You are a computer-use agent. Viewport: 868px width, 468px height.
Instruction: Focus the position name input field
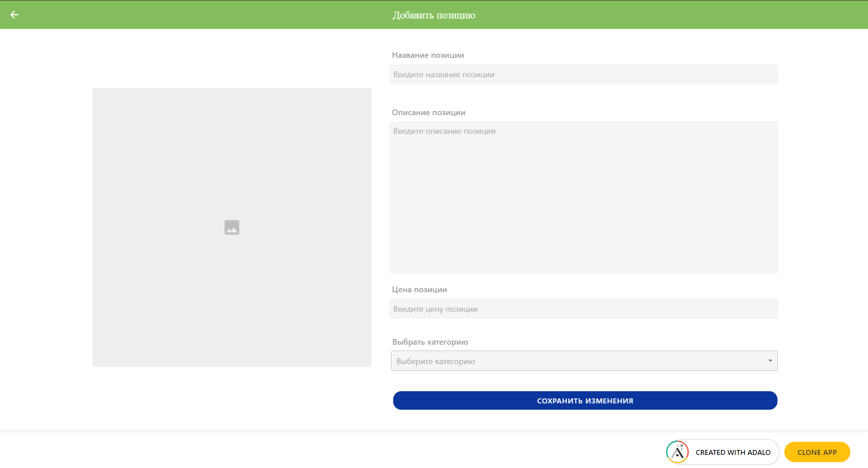[x=583, y=75]
